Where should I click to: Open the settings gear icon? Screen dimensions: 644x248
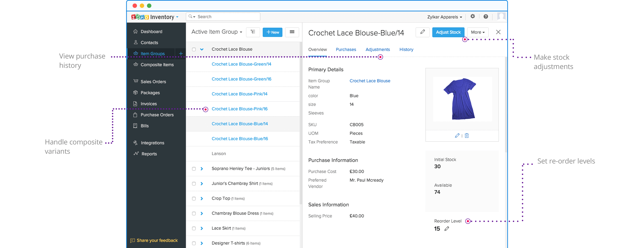[472, 16]
